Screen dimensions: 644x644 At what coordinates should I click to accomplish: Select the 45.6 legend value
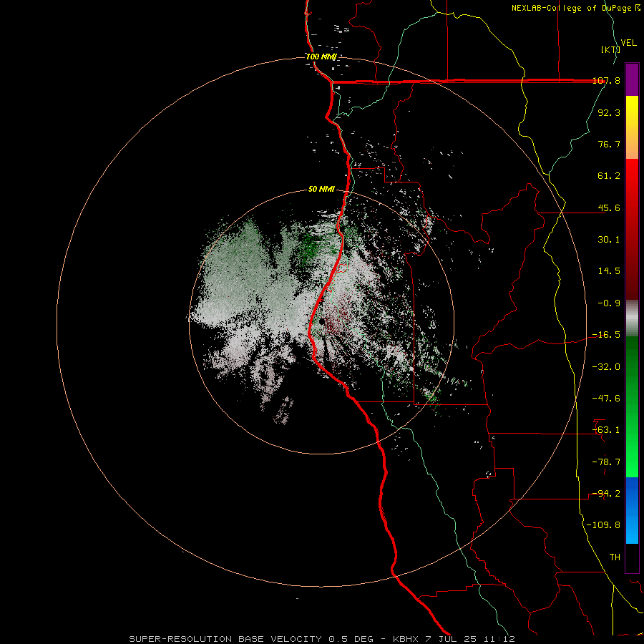tap(609, 208)
